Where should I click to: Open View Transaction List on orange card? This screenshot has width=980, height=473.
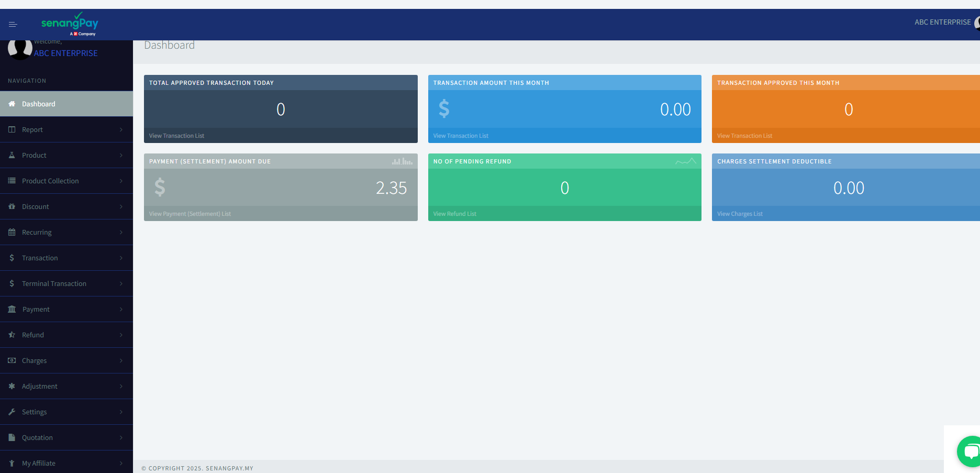(x=744, y=136)
